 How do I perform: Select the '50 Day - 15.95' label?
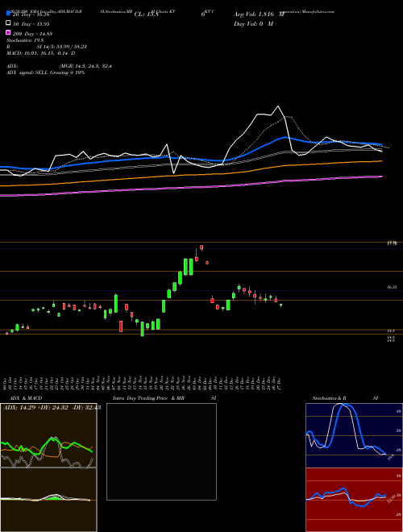pos(31,24)
